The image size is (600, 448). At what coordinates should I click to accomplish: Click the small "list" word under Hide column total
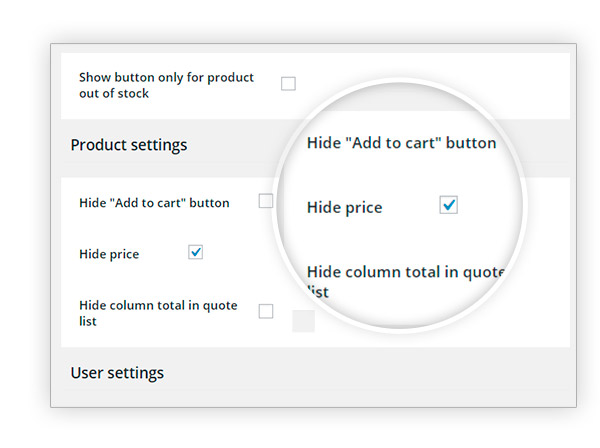coord(88,321)
